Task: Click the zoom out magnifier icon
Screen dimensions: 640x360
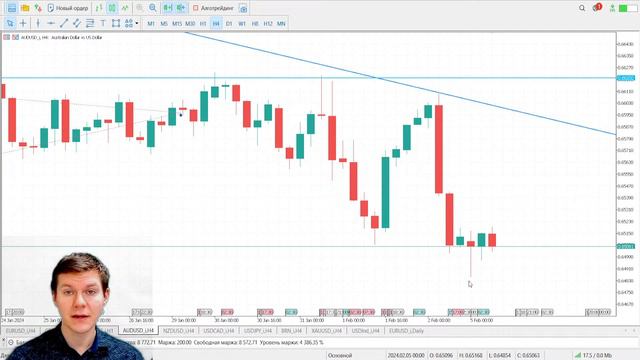Action: (x=153, y=8)
